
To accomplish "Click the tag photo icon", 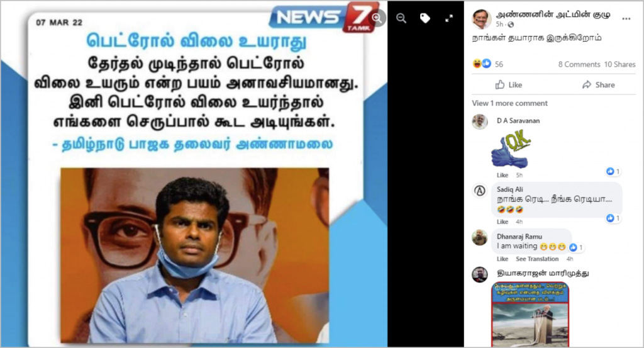I will 425,18.
